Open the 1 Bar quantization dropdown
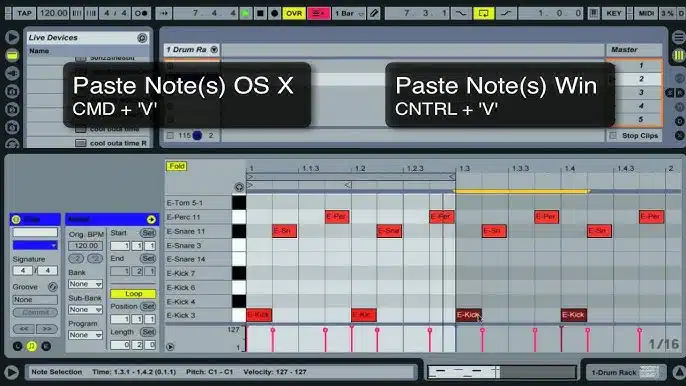 (x=349, y=13)
